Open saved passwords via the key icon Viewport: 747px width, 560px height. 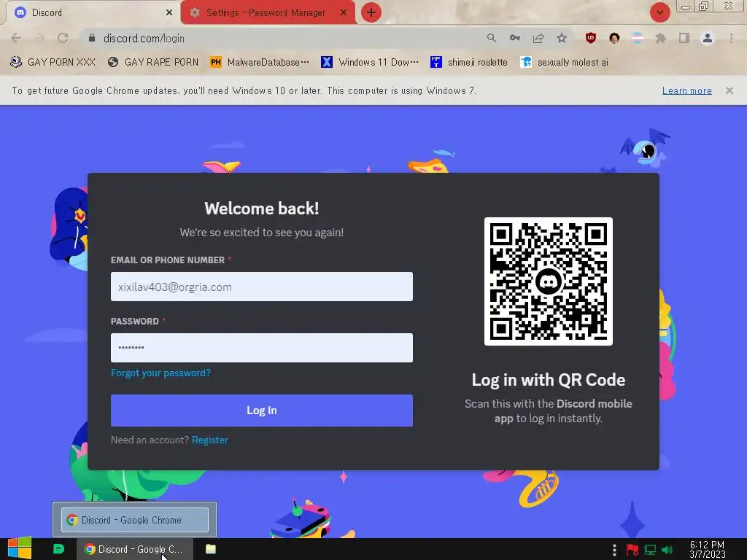point(514,38)
